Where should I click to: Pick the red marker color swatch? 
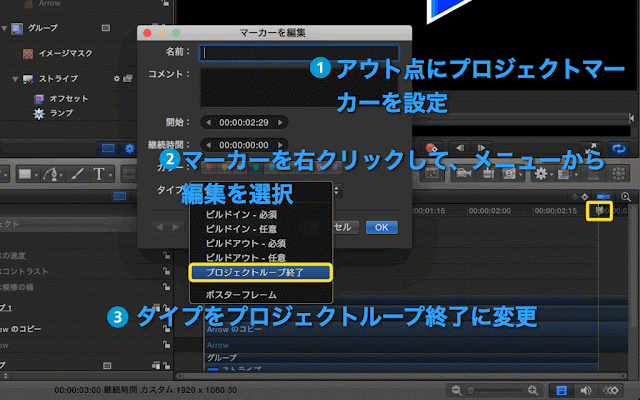[209, 167]
